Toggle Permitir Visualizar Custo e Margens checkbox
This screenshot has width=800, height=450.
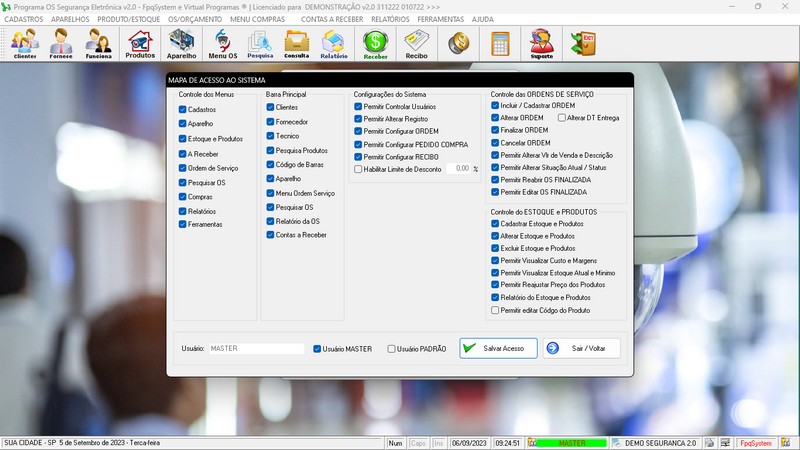coord(495,260)
